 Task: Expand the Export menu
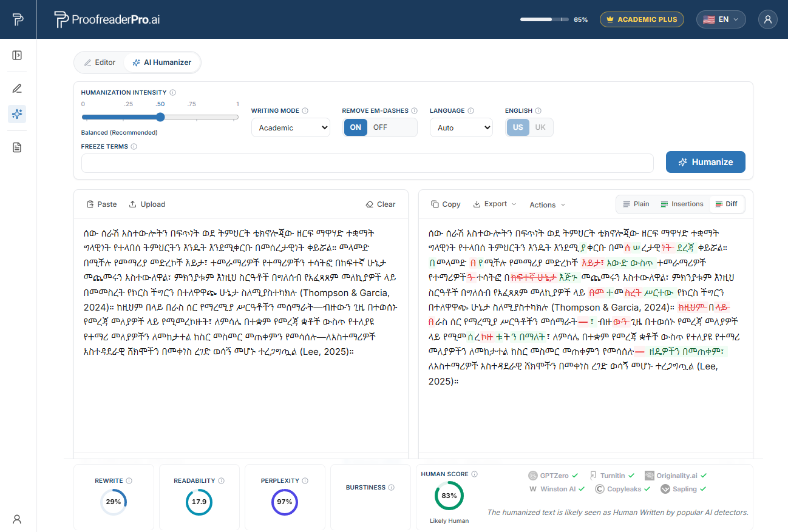click(x=495, y=204)
